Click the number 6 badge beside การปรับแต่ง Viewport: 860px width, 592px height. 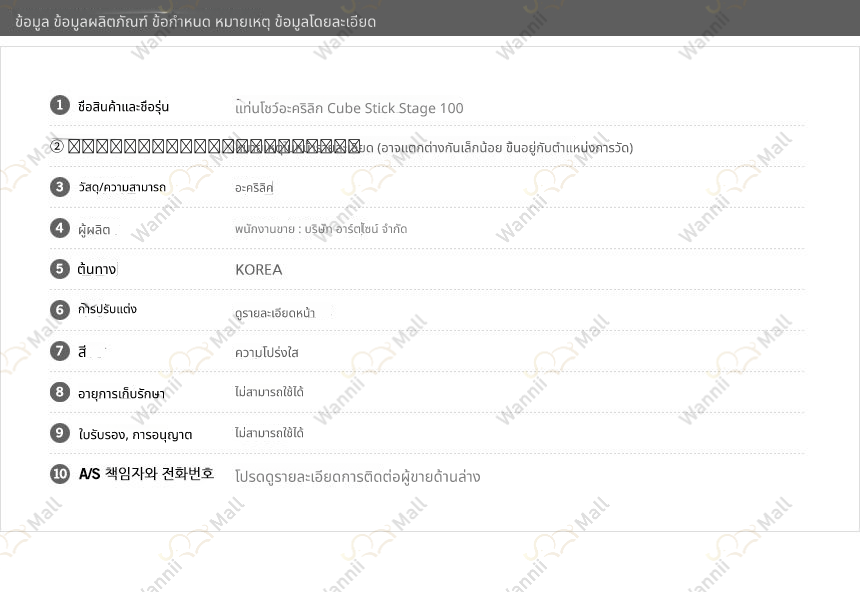[x=60, y=309]
